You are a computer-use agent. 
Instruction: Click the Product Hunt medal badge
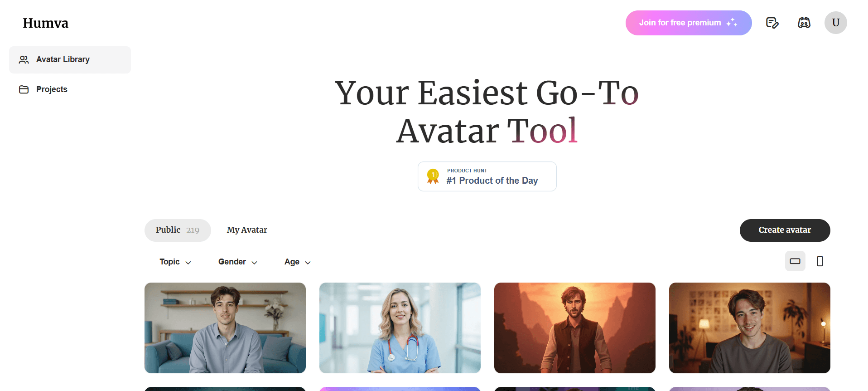(x=433, y=176)
